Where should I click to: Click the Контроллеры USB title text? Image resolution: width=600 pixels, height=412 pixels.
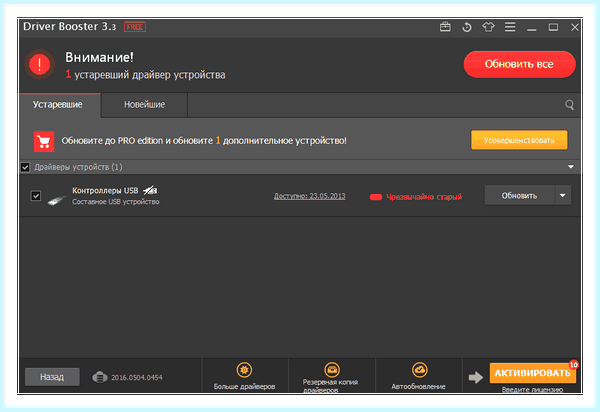pyautogui.click(x=105, y=191)
